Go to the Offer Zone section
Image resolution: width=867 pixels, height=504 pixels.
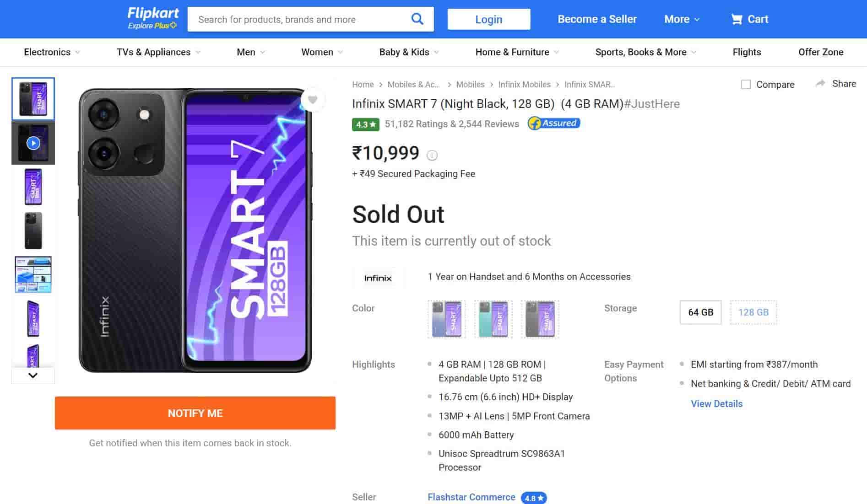coord(821,52)
